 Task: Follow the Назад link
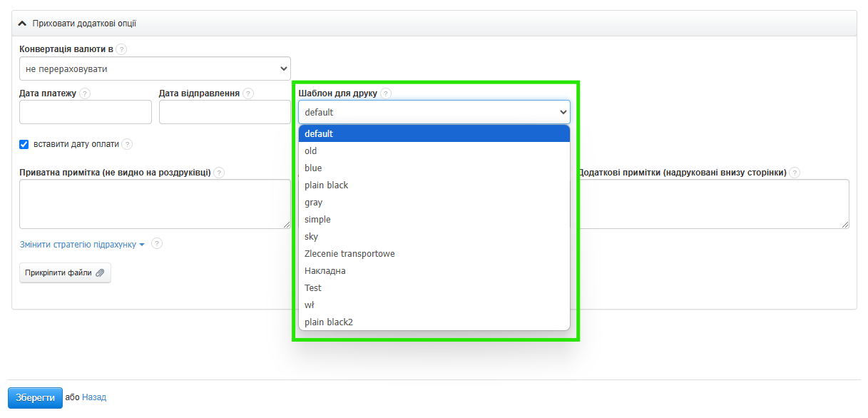click(94, 397)
